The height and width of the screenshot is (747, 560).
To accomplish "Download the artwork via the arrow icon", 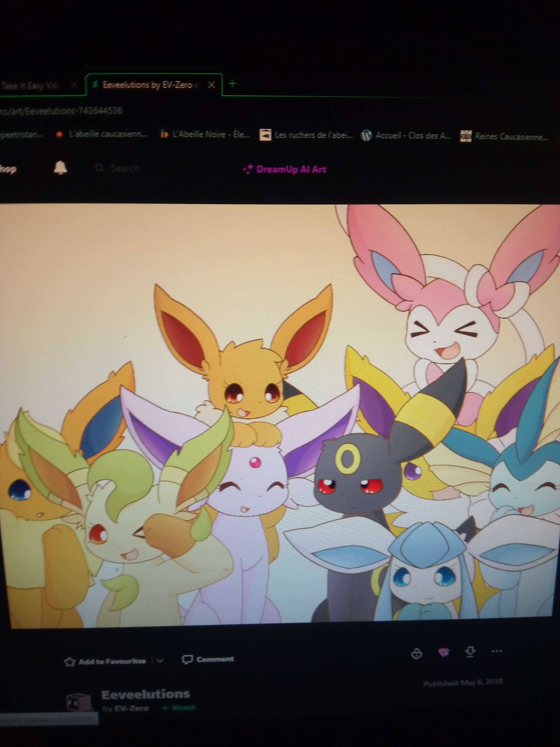I will click(470, 652).
